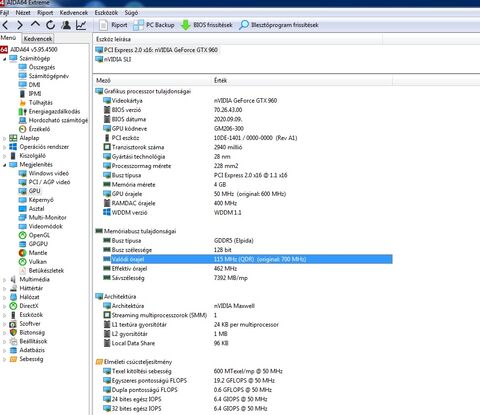This screenshot has height=415, width=480.
Task: Open PC Backup from the toolbar
Action: pyautogui.click(x=154, y=25)
